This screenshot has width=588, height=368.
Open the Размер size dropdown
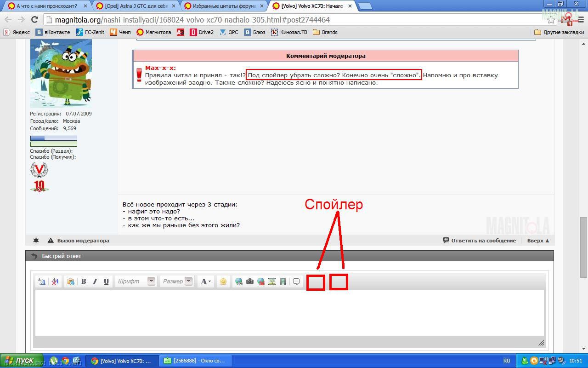177,282
